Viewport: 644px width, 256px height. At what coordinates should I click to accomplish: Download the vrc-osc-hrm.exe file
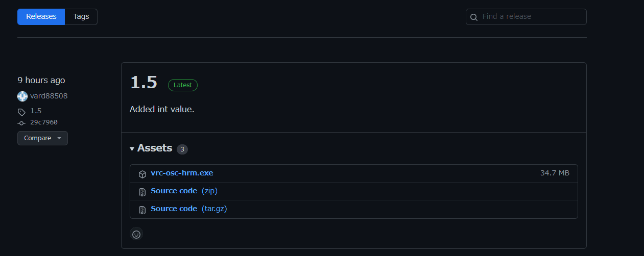click(182, 173)
